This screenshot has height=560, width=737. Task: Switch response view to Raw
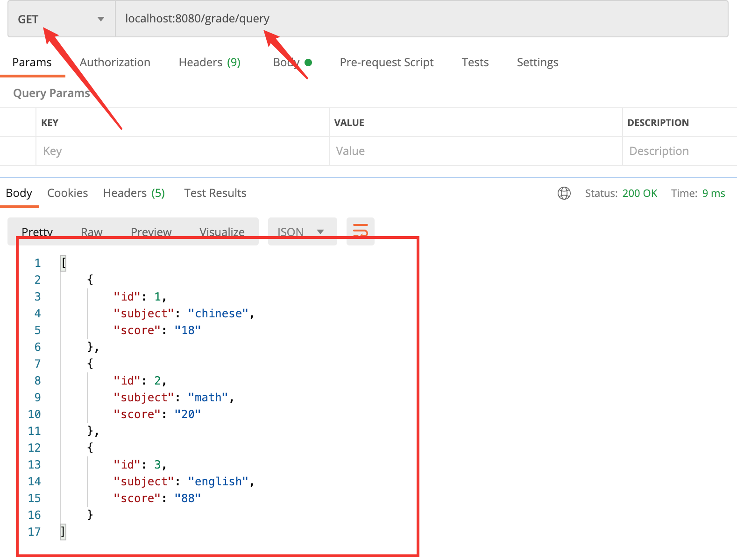pyautogui.click(x=92, y=232)
